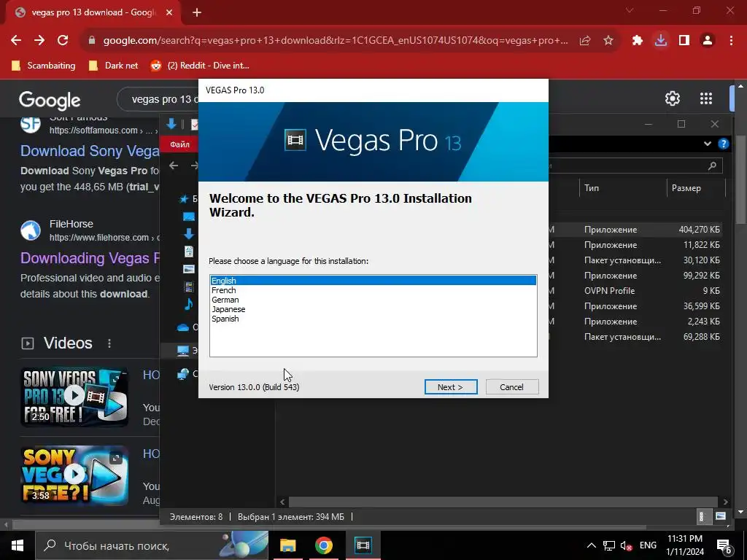Open Chrome tab search chevron
This screenshot has width=747, height=560.
pos(630,10)
